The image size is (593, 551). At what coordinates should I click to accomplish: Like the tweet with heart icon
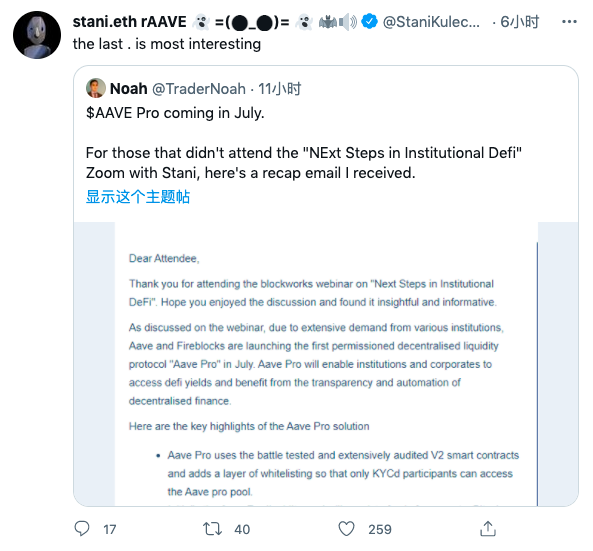click(346, 529)
